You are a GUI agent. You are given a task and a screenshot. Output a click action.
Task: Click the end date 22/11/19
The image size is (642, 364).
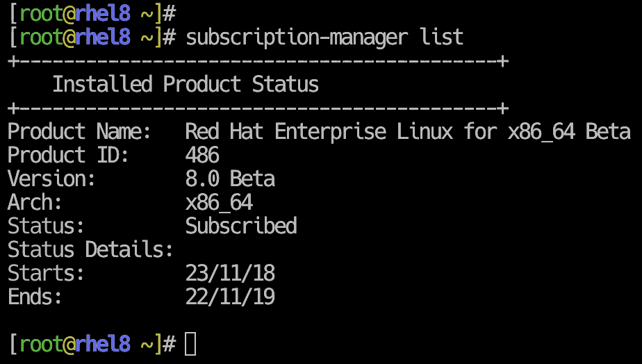(x=230, y=297)
